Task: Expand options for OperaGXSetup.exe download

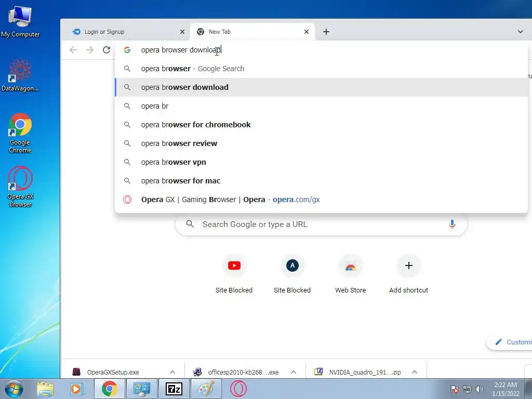Action: pyautogui.click(x=172, y=372)
